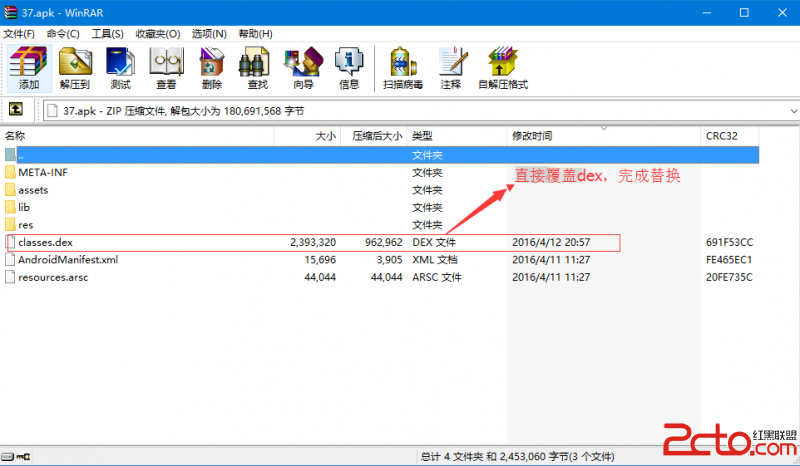The image size is (800, 466).
Task: Click size value 15,696
Action: click(320, 259)
